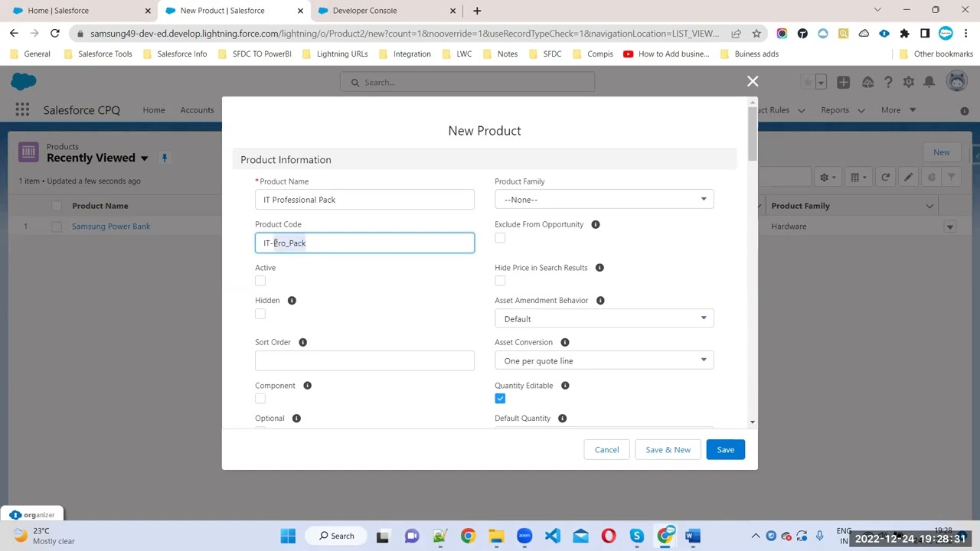This screenshot has height=551, width=980.
Task: Open Chrome extensions puzzle icon
Action: click(904, 34)
